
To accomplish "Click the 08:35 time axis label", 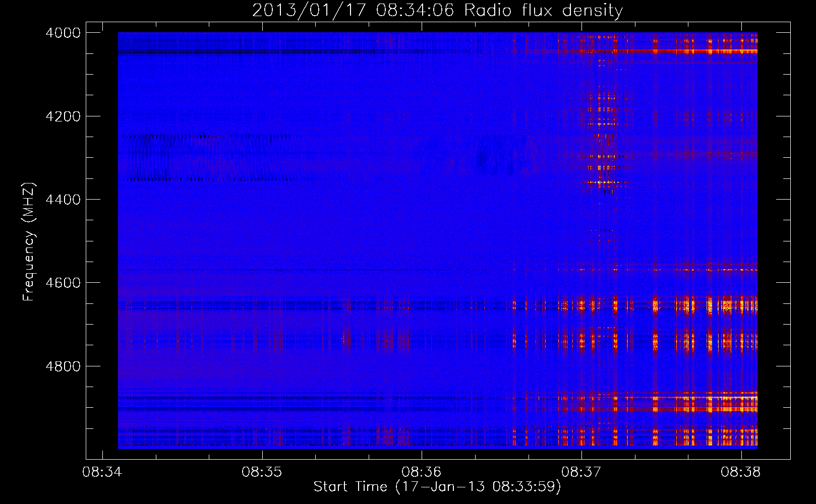I will pos(262,472).
